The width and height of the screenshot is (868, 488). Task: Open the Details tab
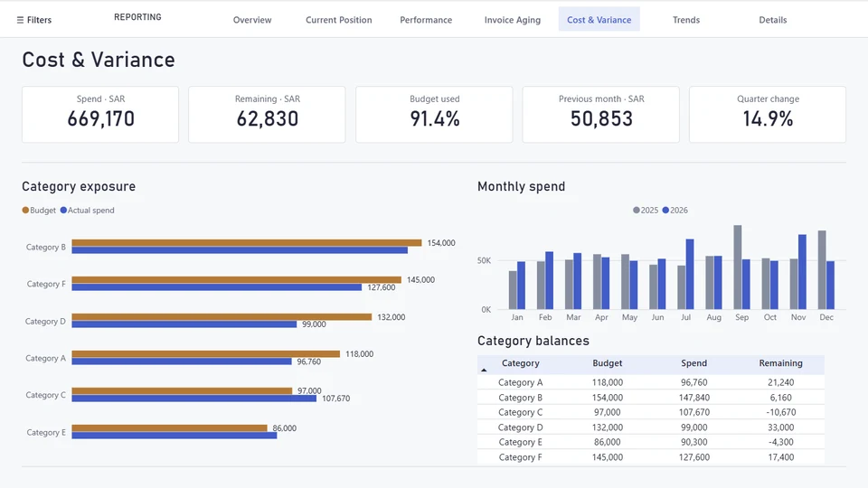coord(772,20)
